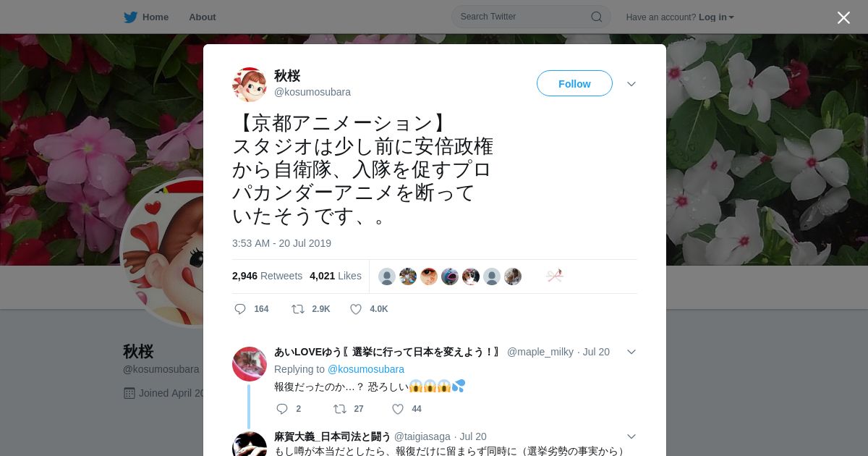This screenshot has width=868, height=456.
Task: Follow the @kosumosubara account
Action: 574,83
